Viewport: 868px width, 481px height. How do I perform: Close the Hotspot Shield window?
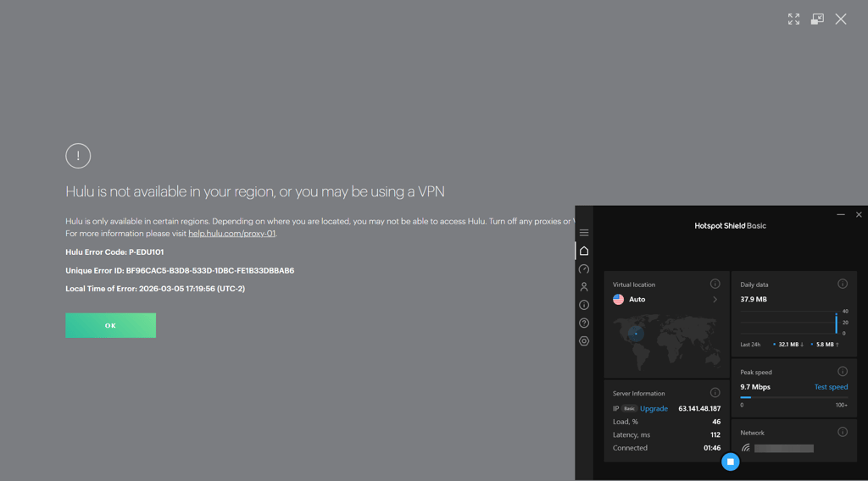859,214
